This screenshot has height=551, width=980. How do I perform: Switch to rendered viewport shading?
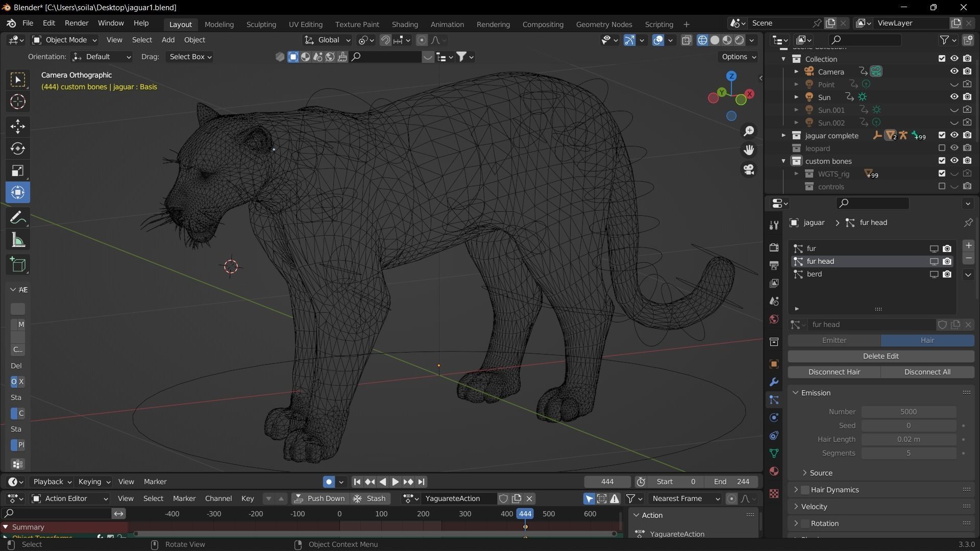point(740,40)
